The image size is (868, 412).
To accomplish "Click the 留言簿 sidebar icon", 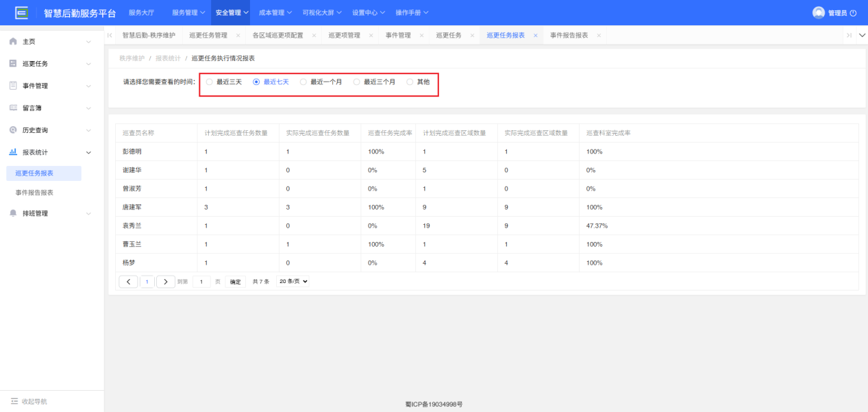I will (x=13, y=108).
